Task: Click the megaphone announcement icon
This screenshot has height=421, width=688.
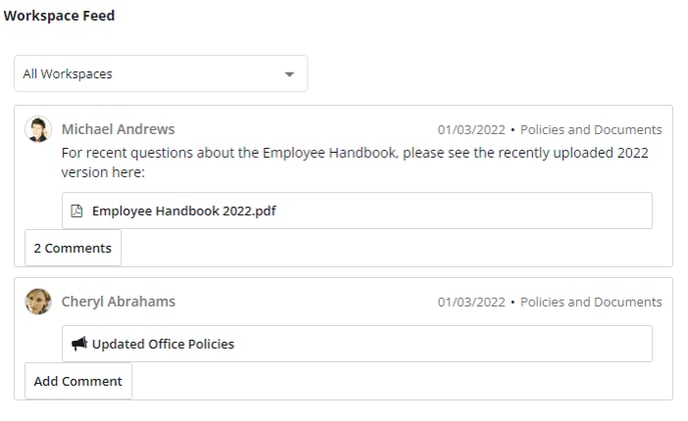Action: point(79,343)
